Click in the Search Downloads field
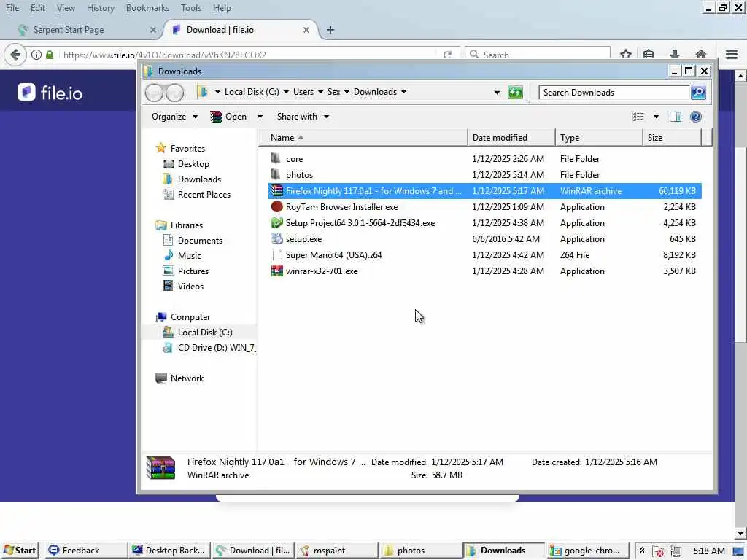Viewport: 747px width, 560px height. pos(614,93)
